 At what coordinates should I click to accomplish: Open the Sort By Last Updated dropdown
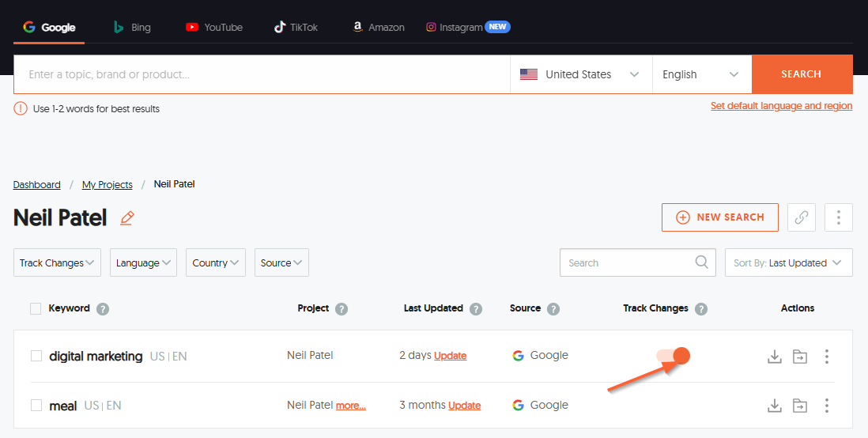pyautogui.click(x=788, y=263)
